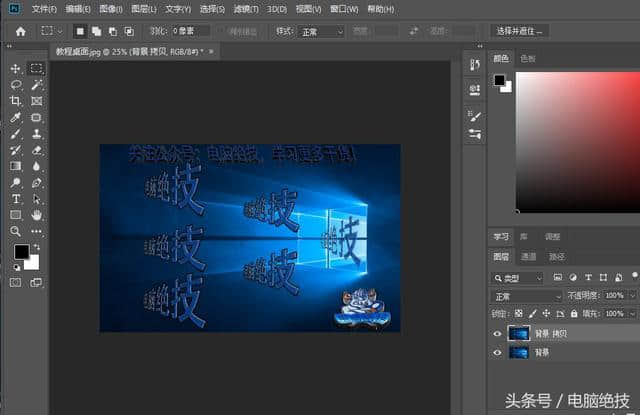Select the Path Selection tool
The height and width of the screenshot is (415, 640).
click(x=36, y=199)
